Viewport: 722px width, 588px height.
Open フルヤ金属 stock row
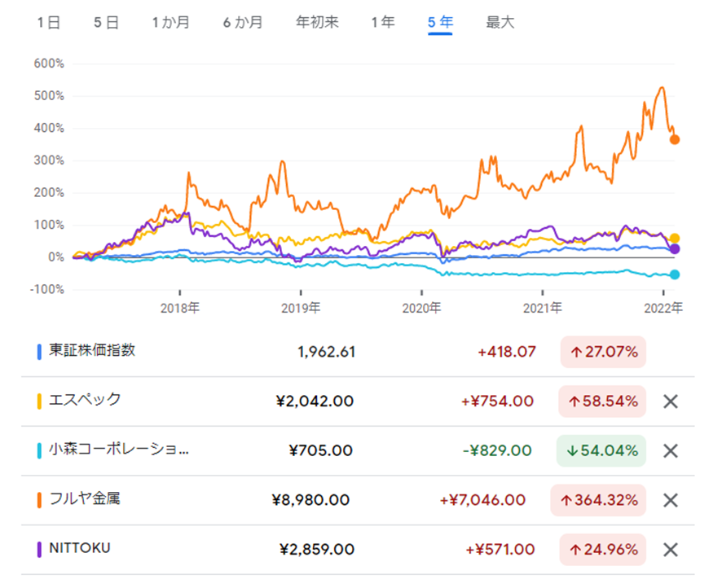(358, 500)
